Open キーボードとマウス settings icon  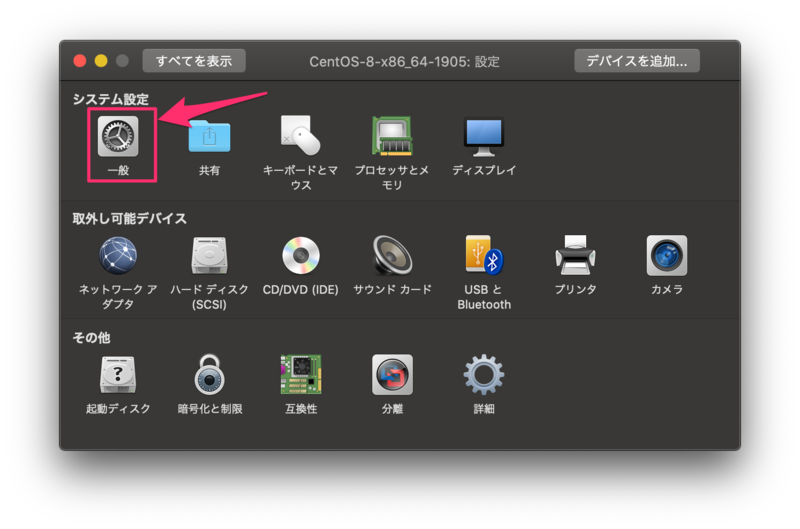(301, 135)
